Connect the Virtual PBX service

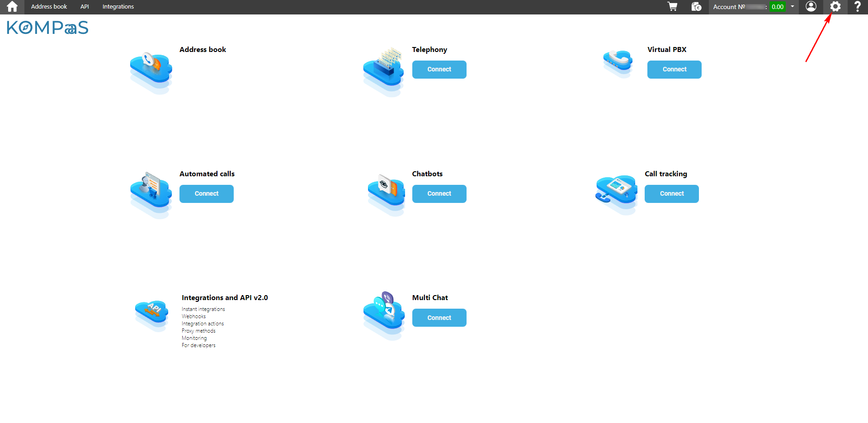pyautogui.click(x=675, y=70)
